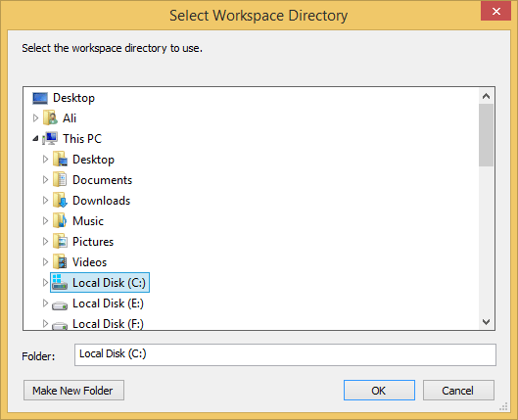Image resolution: width=518 pixels, height=420 pixels.
Task: Click the Ali user folder icon
Action: click(50, 117)
